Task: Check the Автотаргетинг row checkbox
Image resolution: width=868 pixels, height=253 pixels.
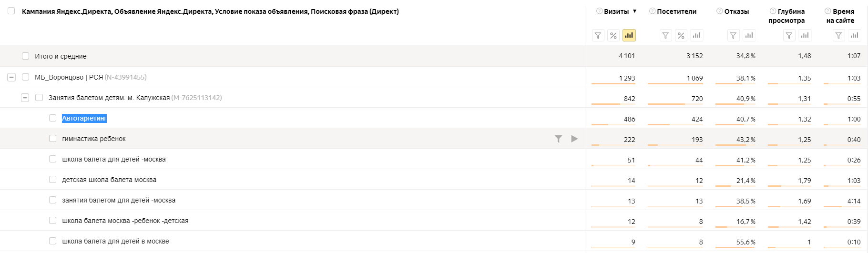Action: click(52, 118)
